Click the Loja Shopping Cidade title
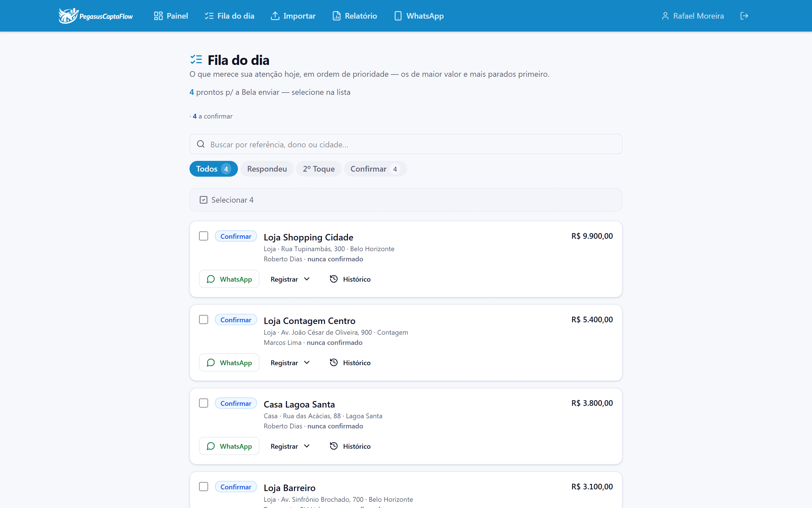This screenshot has height=508, width=812. click(308, 237)
